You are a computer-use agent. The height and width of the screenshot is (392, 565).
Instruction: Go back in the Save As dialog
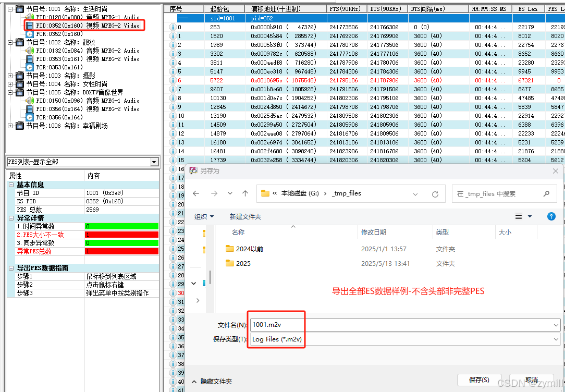[x=196, y=193]
